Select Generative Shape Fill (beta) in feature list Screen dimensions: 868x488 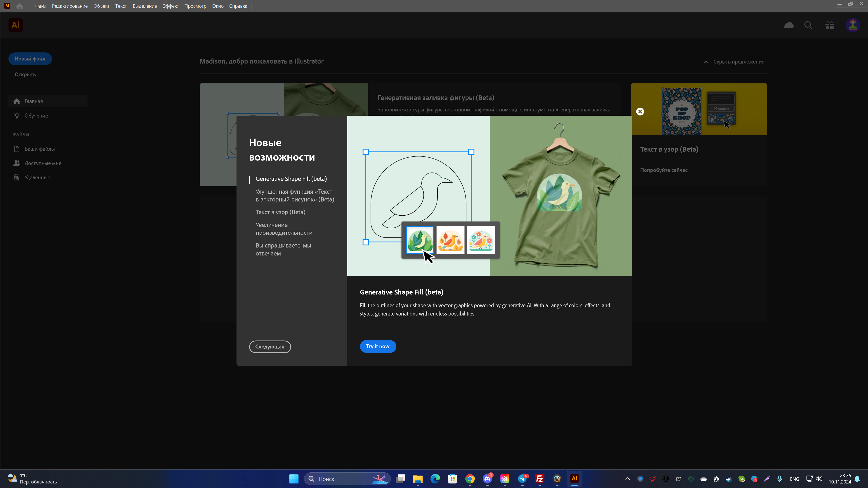click(x=291, y=179)
